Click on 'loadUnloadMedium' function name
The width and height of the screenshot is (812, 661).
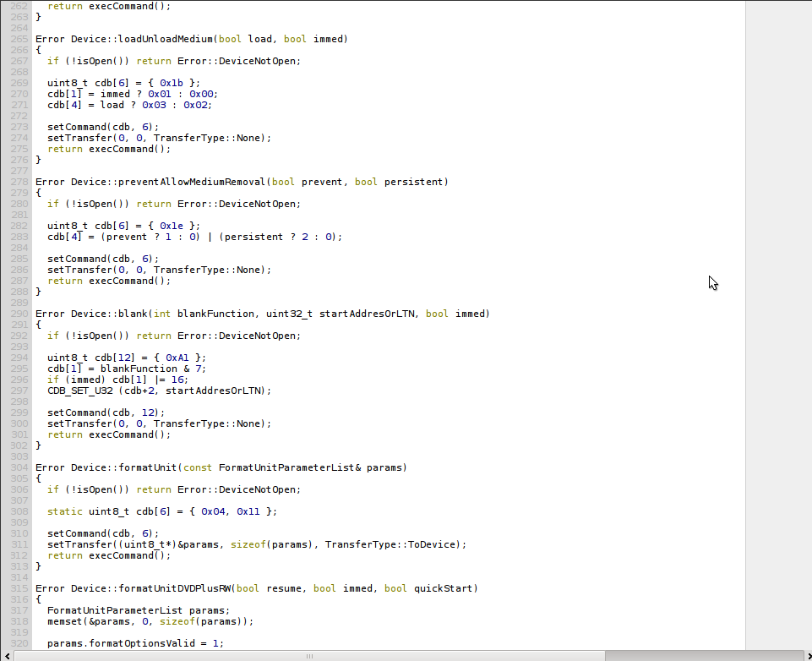click(166, 39)
